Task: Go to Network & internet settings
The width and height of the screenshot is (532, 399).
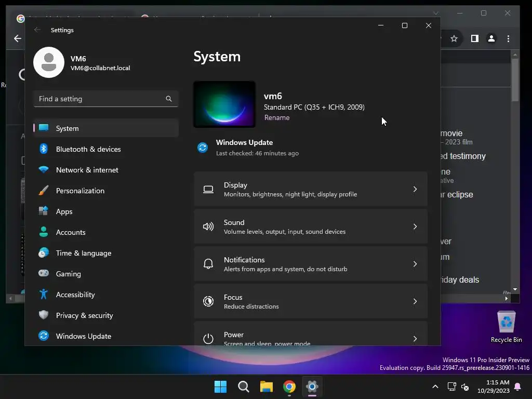Action: [106, 170]
